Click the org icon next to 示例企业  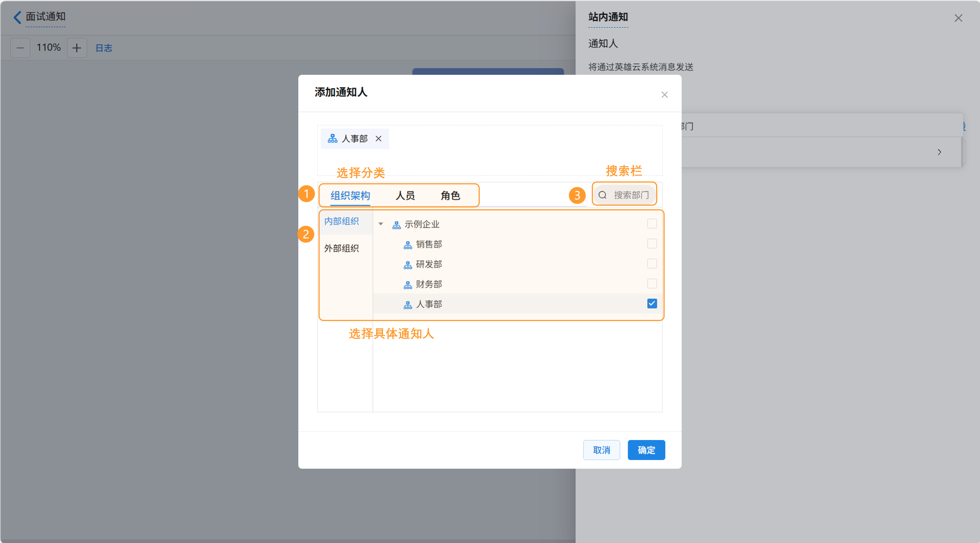pos(396,225)
